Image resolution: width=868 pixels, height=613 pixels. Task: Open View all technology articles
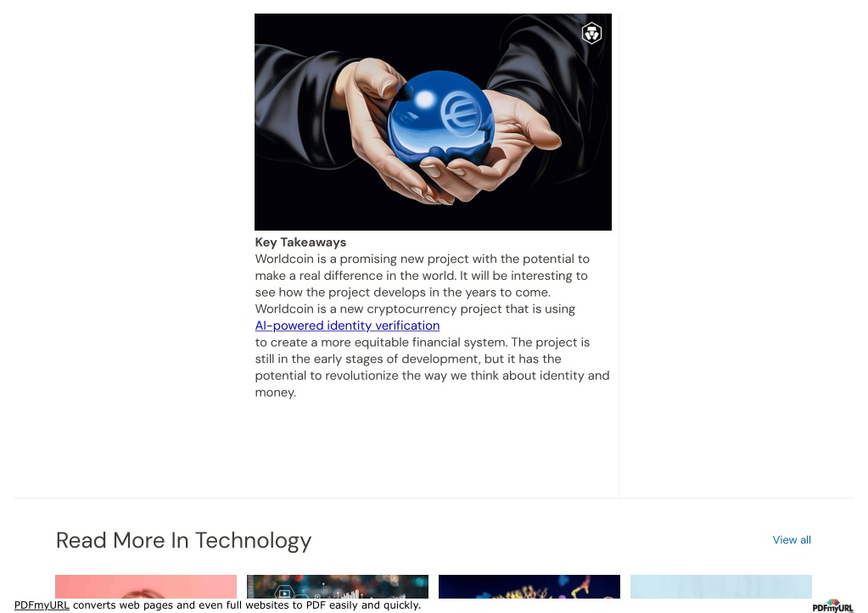click(x=792, y=540)
